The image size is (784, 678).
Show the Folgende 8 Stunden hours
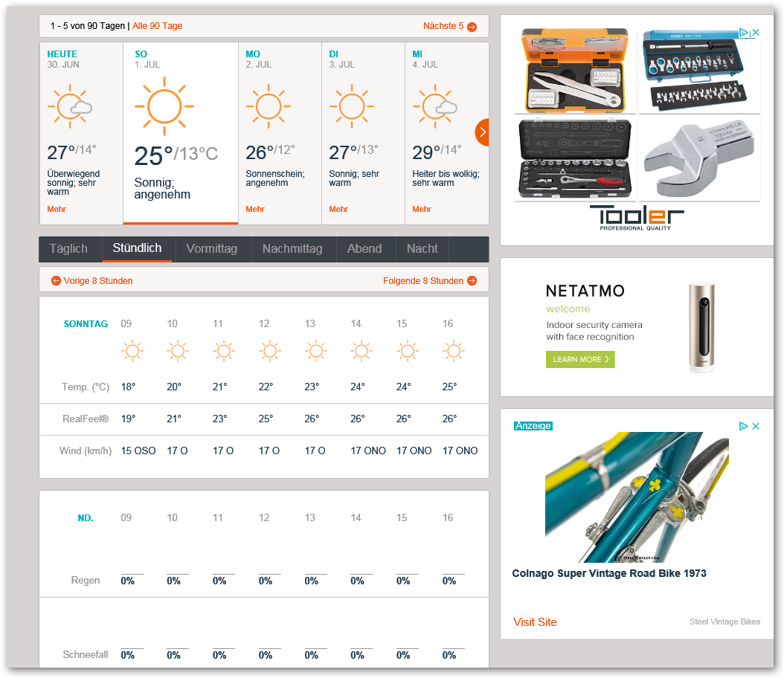click(x=423, y=281)
